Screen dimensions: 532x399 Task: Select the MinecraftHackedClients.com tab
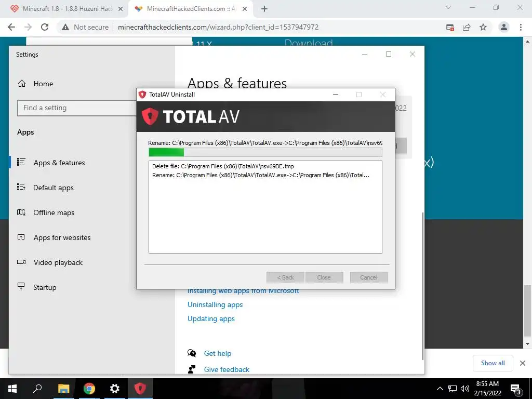pos(191,9)
